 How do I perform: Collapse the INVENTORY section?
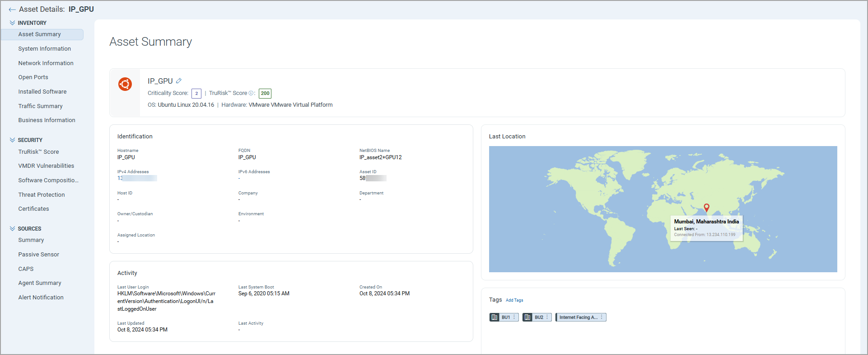coord(12,23)
